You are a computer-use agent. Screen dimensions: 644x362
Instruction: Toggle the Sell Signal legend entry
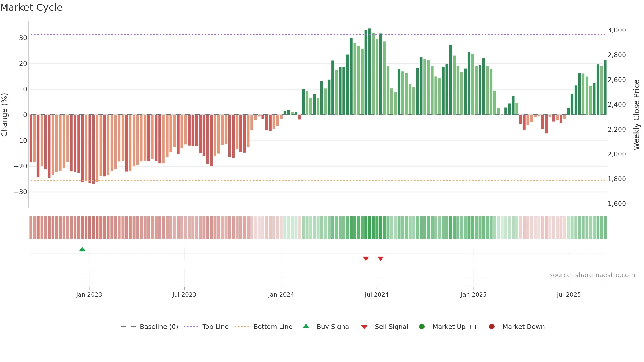point(385,327)
